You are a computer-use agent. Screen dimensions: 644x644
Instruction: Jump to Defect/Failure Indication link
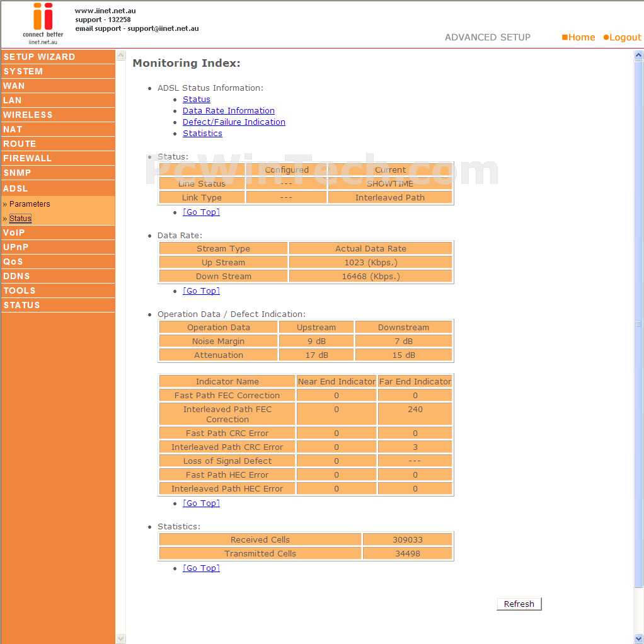(x=234, y=122)
